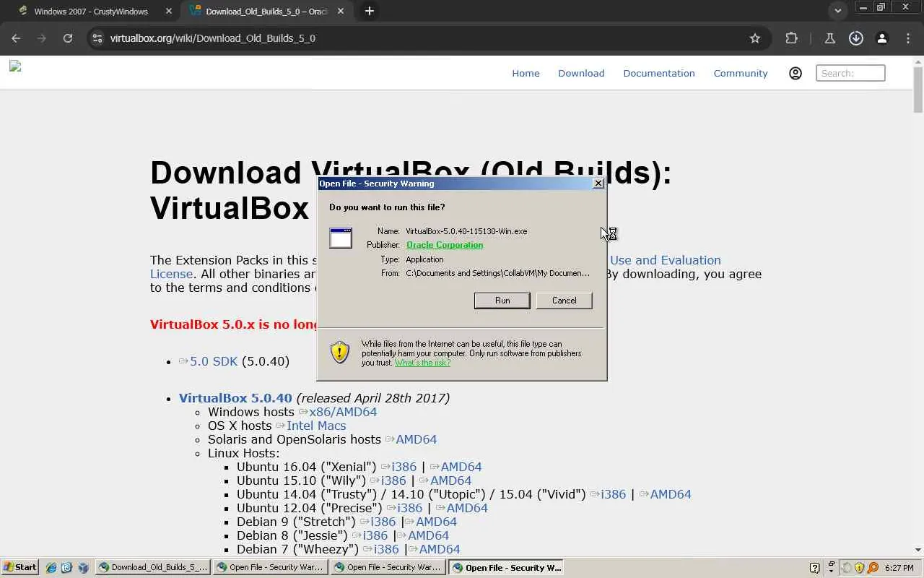
Task: View site information icon in address bar
Action: (x=97, y=38)
